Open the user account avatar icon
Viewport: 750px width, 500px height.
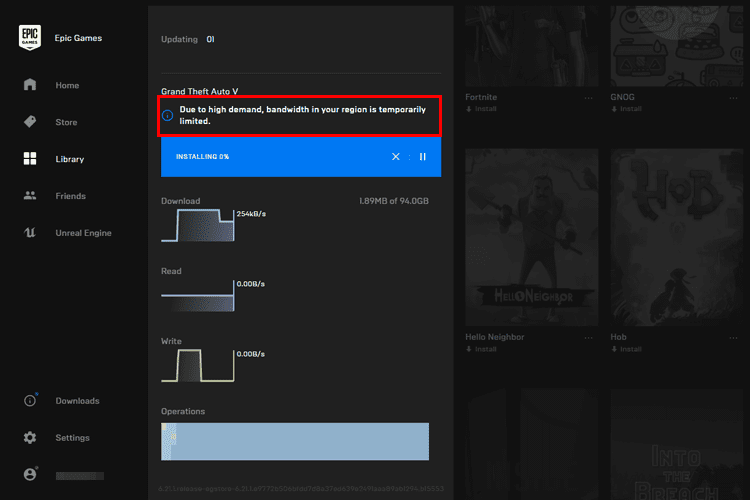(x=30, y=474)
